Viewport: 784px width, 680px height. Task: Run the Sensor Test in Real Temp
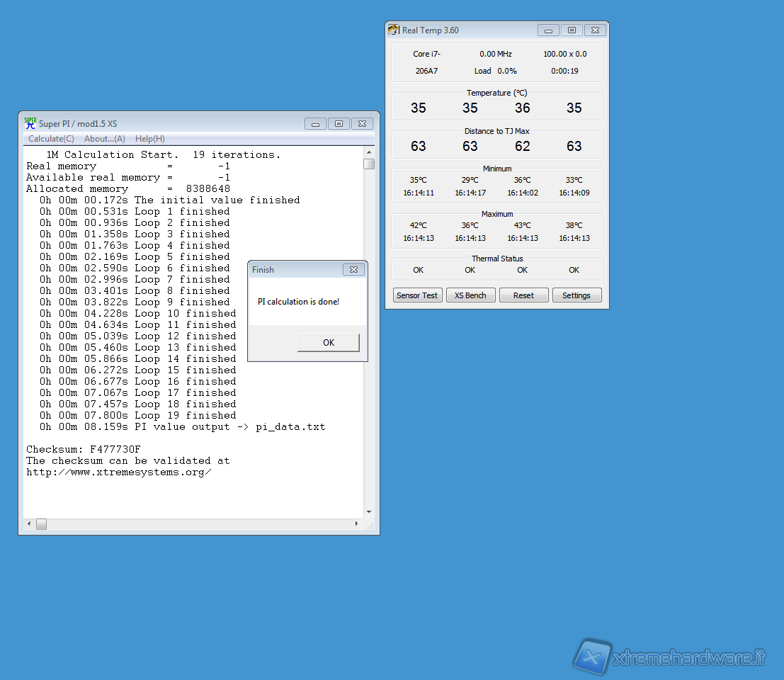point(418,295)
